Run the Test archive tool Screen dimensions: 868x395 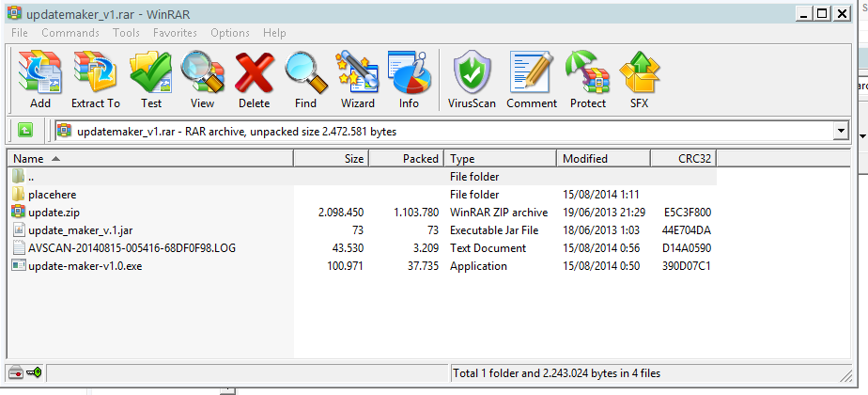click(150, 71)
